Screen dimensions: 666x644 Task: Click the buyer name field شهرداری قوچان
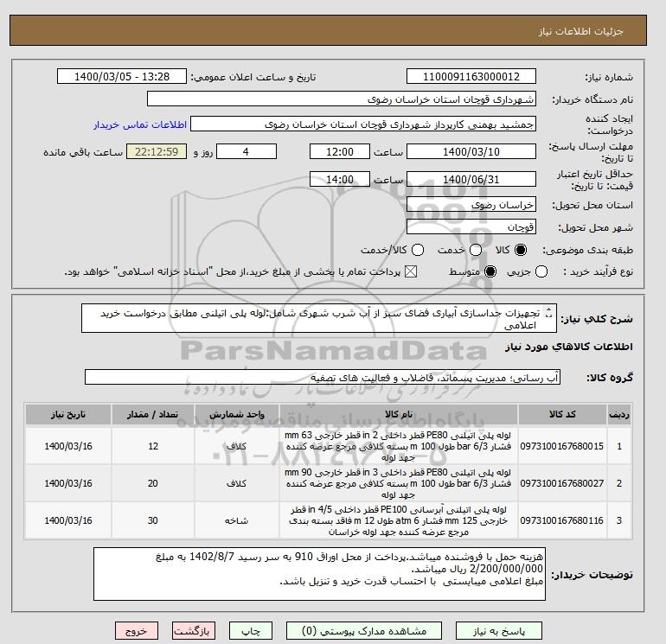[341, 99]
